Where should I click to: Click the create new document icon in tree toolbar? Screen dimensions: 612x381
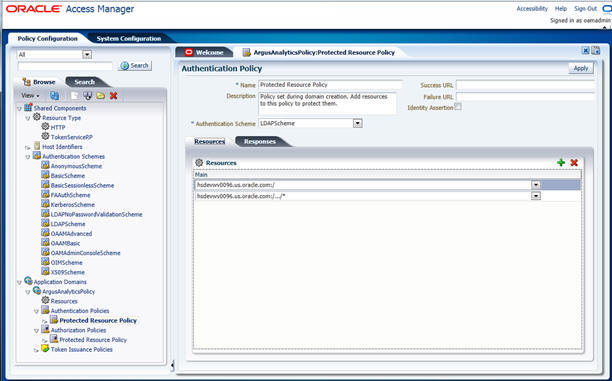(75, 96)
